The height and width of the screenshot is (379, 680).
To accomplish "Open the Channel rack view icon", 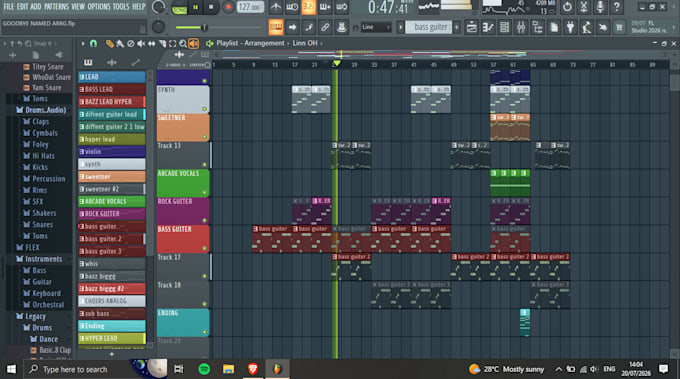I will 504,27.
